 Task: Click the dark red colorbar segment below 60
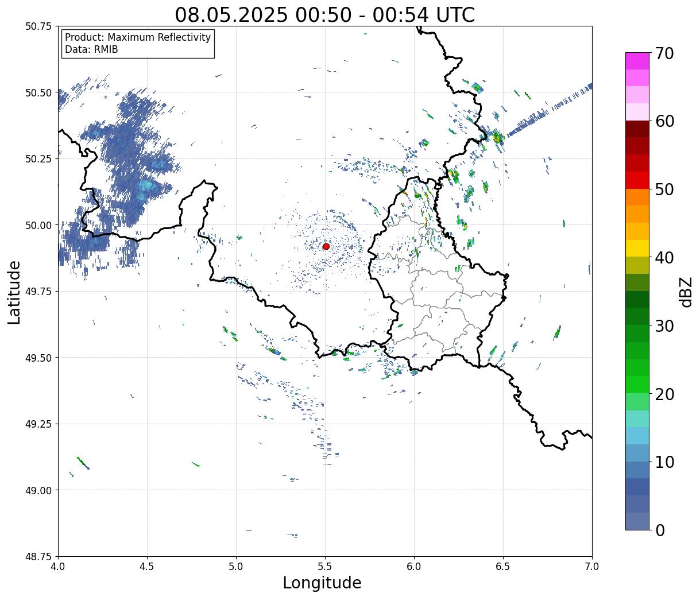click(x=637, y=129)
